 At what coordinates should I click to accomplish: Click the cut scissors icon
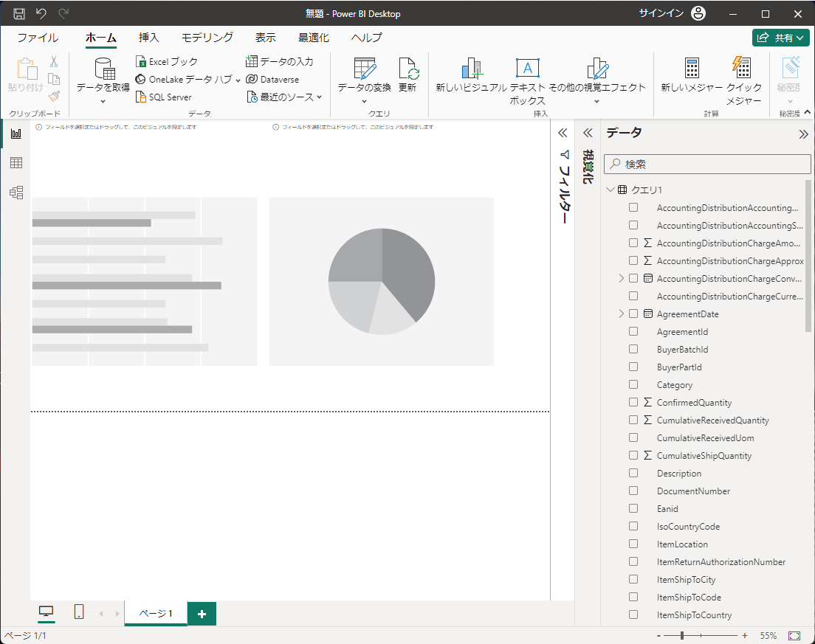click(54, 62)
